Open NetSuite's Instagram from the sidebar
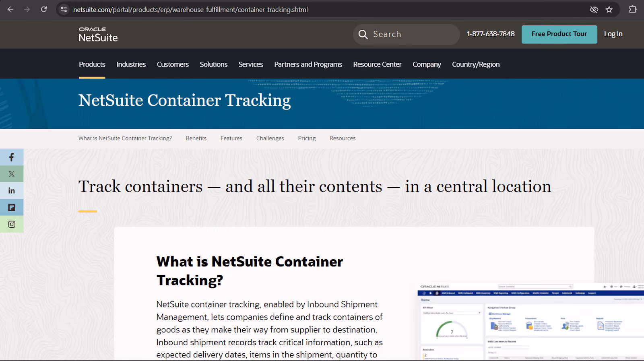 pos(12,224)
